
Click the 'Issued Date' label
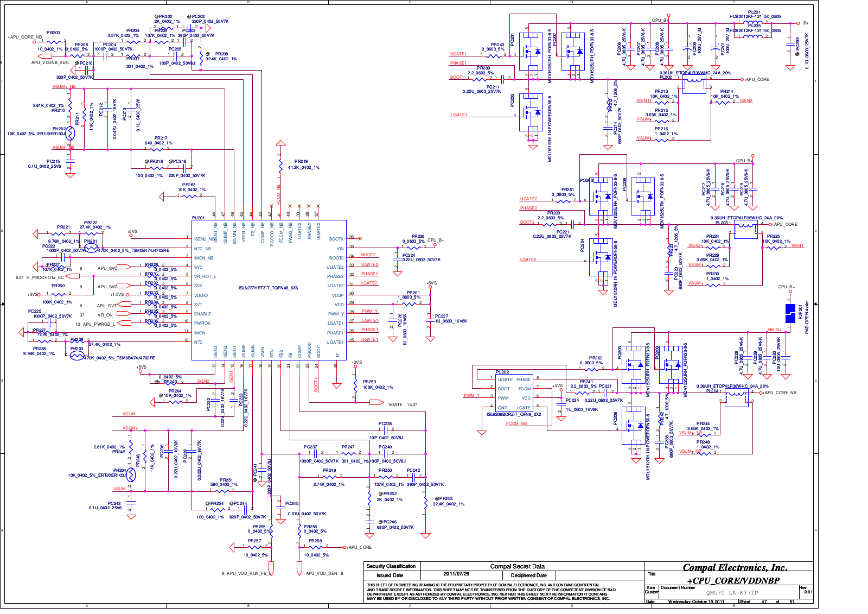click(390, 575)
